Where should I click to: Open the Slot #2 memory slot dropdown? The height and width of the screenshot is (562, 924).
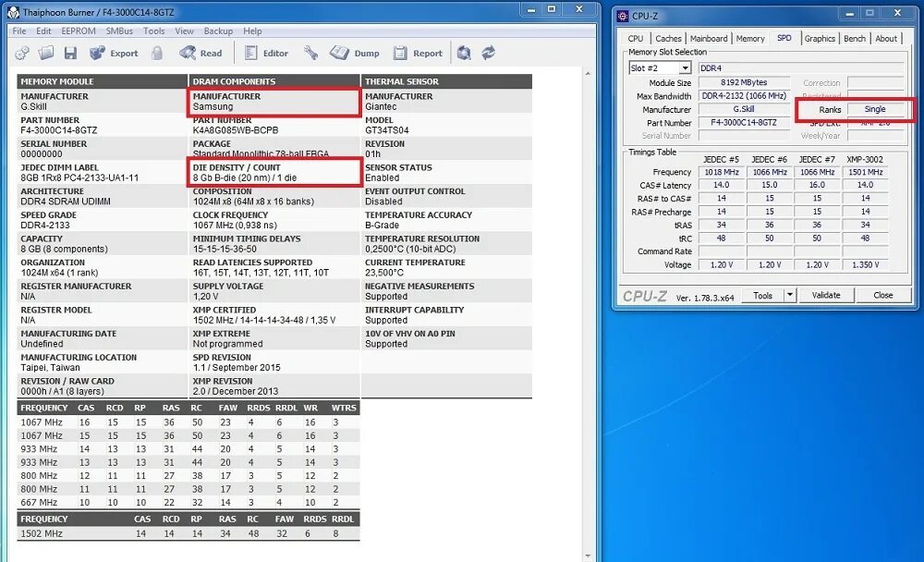(x=685, y=68)
